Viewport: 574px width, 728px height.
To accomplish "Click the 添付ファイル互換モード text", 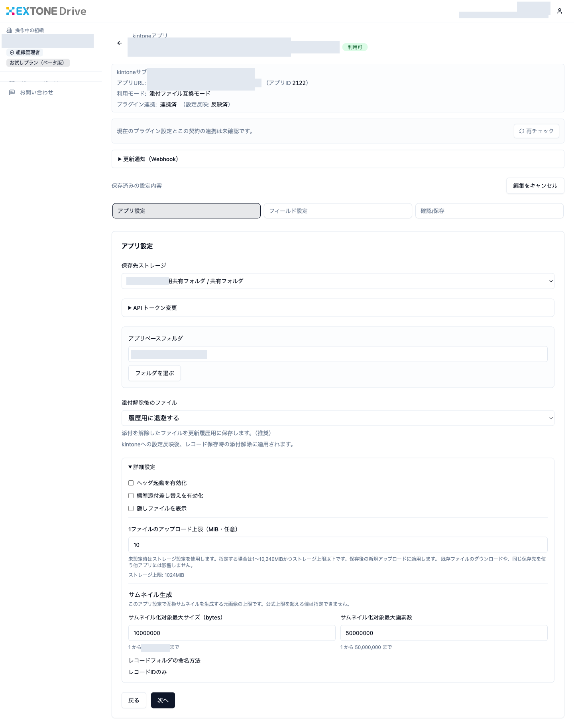I will pos(180,94).
